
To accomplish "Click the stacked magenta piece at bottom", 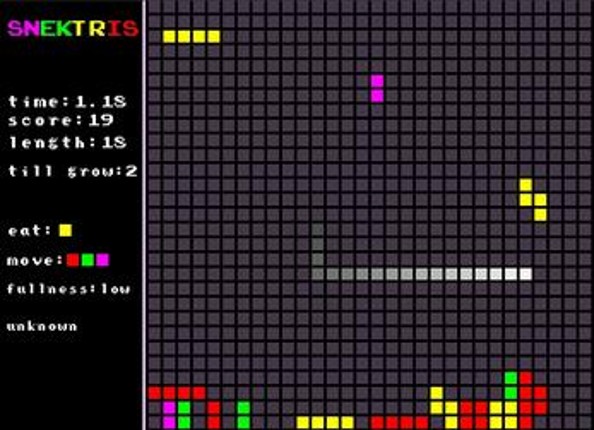I will click(x=169, y=415).
